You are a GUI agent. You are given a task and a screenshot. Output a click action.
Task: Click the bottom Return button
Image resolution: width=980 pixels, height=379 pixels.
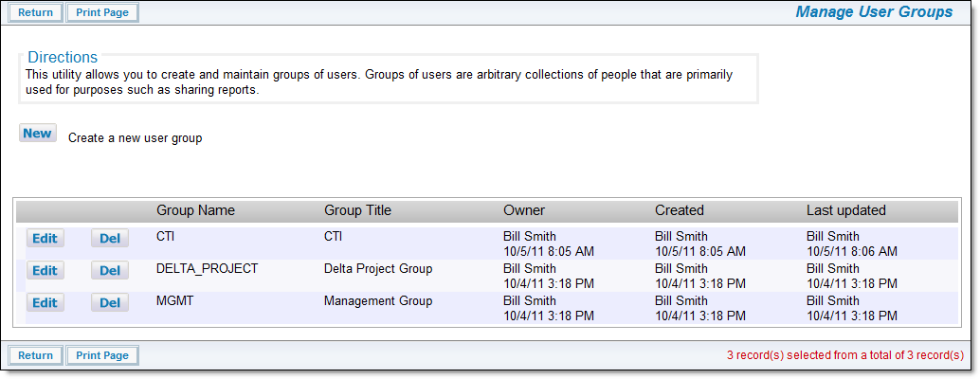coord(36,355)
